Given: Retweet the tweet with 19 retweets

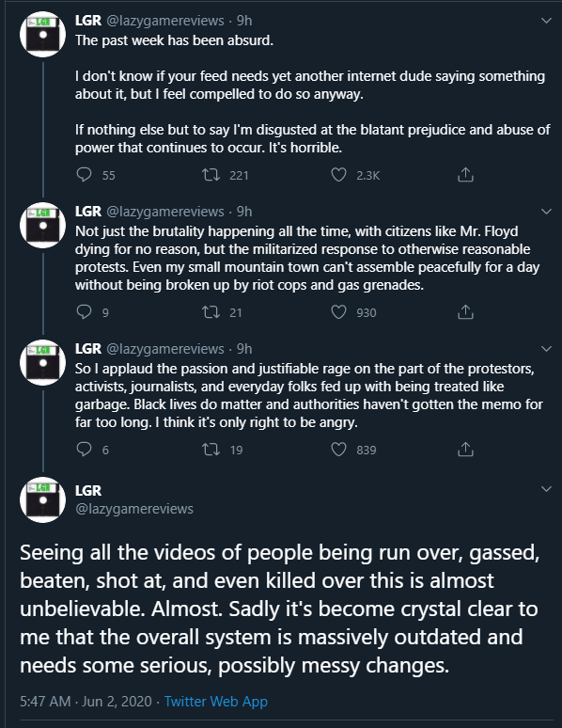Looking at the screenshot, I should coord(211,450).
